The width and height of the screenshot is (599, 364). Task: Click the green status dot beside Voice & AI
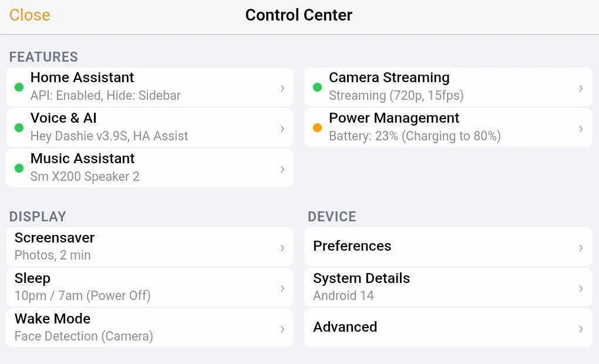[x=19, y=128]
